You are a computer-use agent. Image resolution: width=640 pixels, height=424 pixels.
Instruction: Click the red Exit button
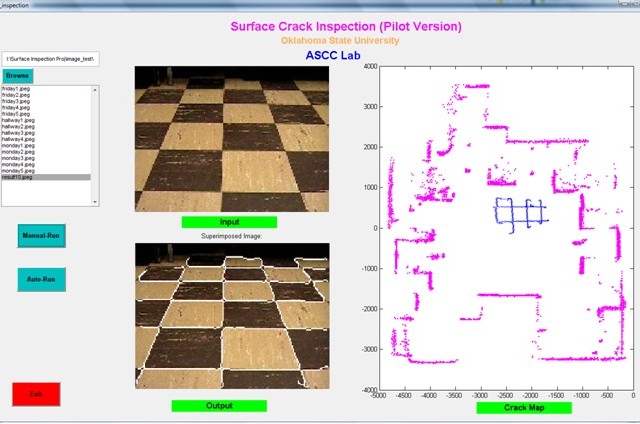point(37,394)
